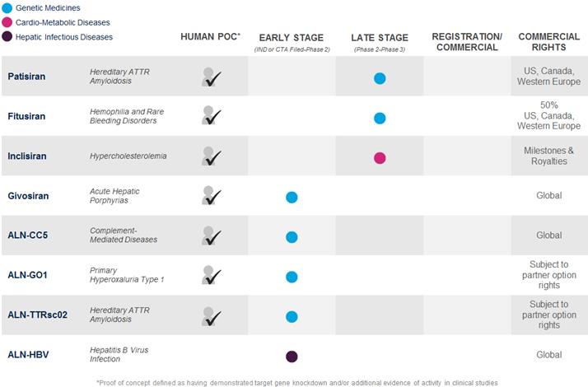The height and width of the screenshot is (387, 588).
Task: Click the Fitusiran drug name
Action: click(x=28, y=116)
